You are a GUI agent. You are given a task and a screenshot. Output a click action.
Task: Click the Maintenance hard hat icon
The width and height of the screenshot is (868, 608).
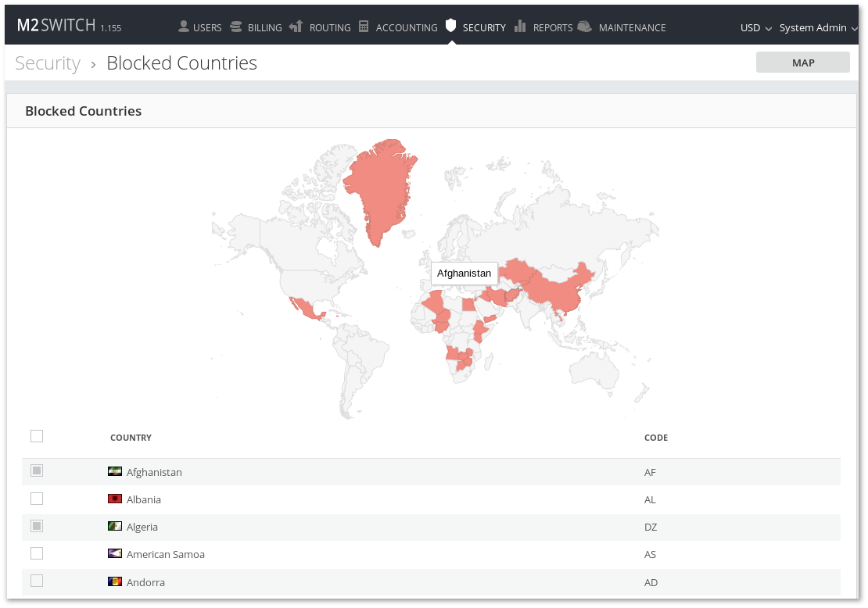[x=585, y=27]
